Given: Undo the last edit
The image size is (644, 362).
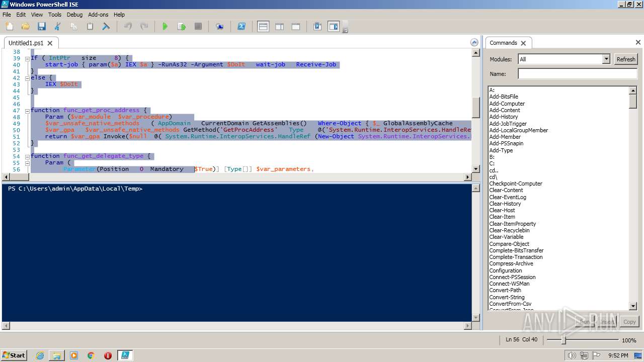Looking at the screenshot, I should [128, 26].
